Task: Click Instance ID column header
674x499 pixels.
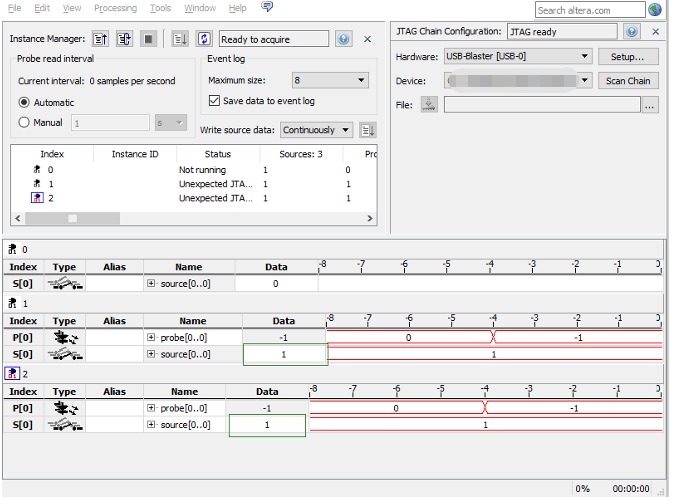Action: 135,154
